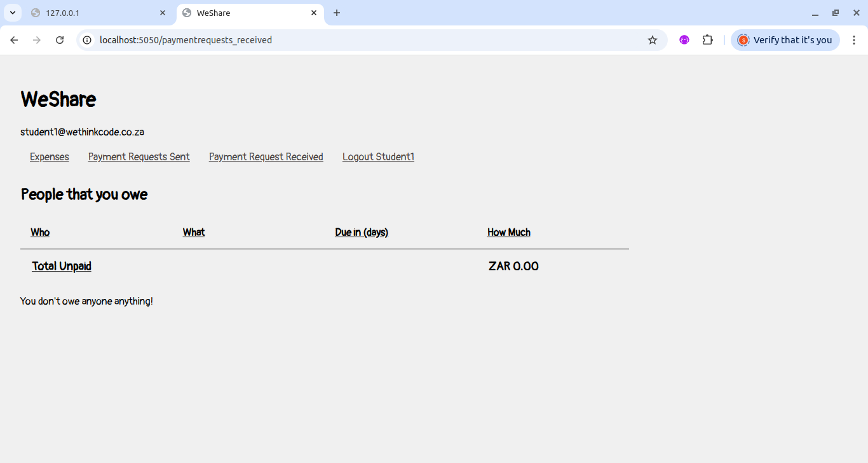The width and height of the screenshot is (868, 463).
Task: Open the Expenses page
Action: (x=49, y=156)
